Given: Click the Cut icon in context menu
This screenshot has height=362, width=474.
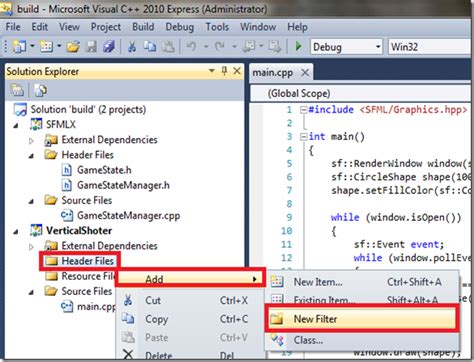Looking at the screenshot, I should coord(128,300).
